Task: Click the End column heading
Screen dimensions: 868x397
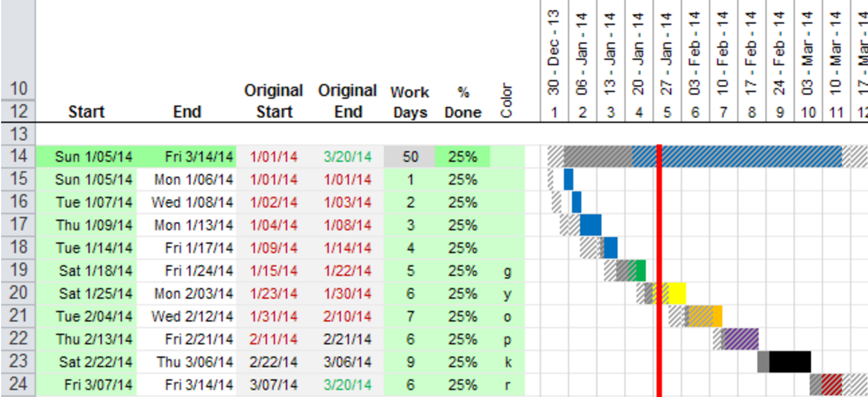Action: pyautogui.click(x=187, y=112)
